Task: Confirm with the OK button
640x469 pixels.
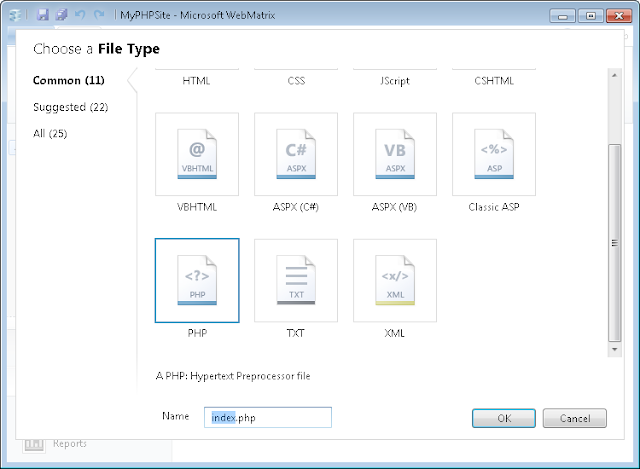Action: coord(504,418)
